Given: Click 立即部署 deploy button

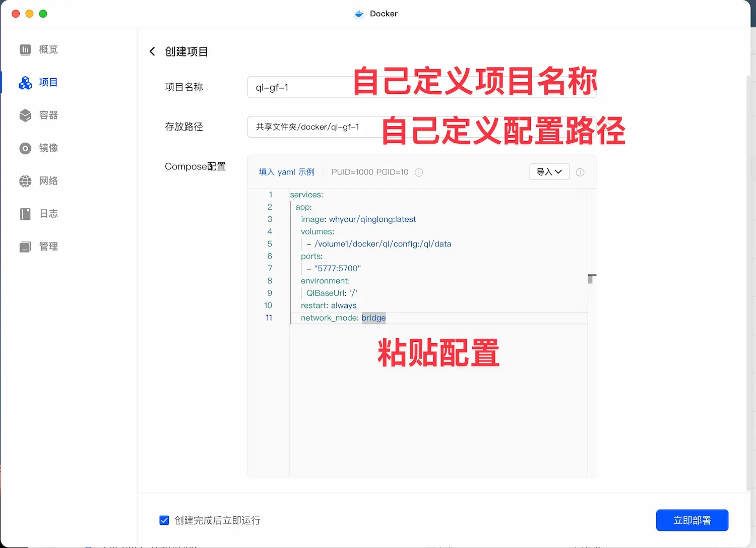Looking at the screenshot, I should click(692, 520).
